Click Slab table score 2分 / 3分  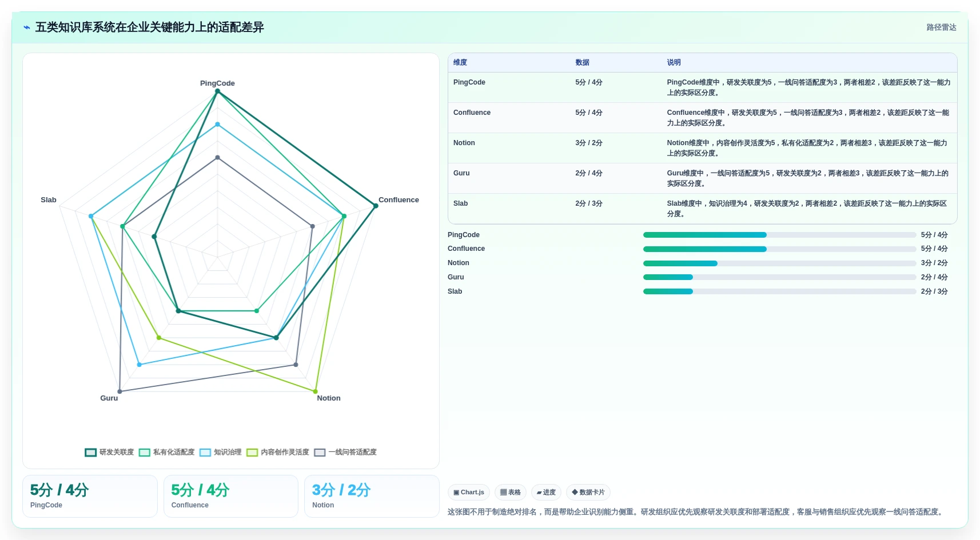click(589, 203)
